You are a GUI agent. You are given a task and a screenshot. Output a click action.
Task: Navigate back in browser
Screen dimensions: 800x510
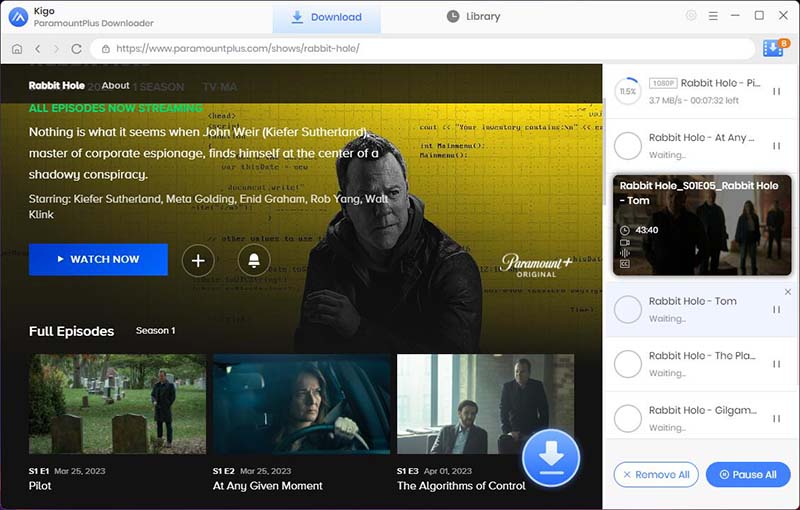point(37,48)
